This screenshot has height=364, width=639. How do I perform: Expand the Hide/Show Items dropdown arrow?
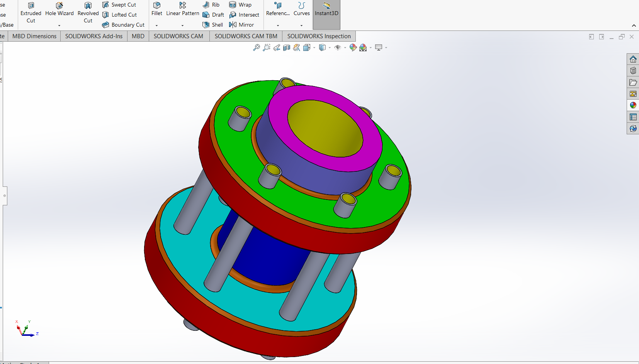tap(345, 48)
